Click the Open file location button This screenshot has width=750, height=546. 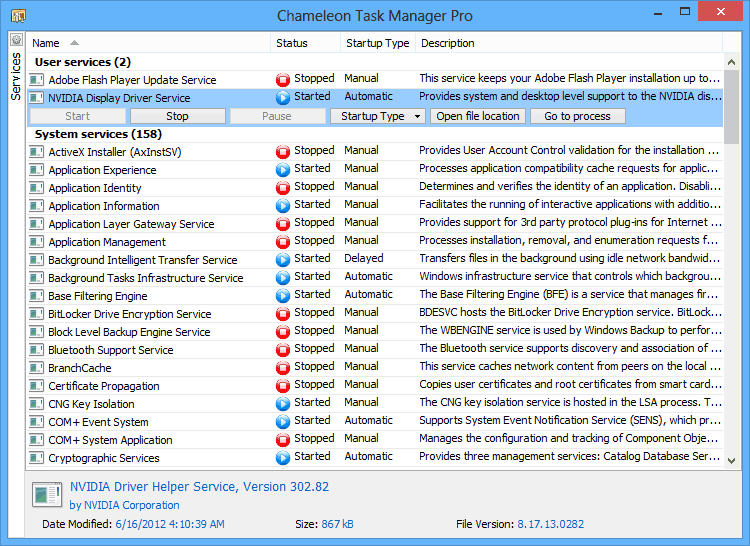pyautogui.click(x=478, y=116)
